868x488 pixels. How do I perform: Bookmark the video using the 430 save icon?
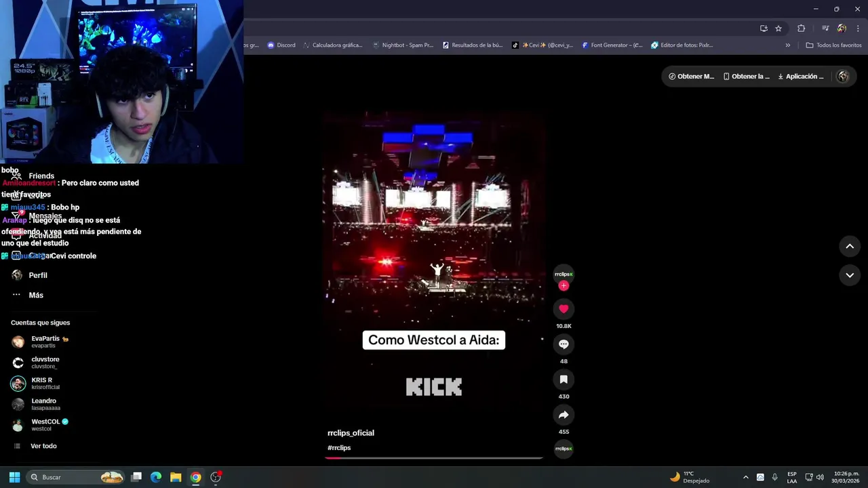[x=564, y=380]
